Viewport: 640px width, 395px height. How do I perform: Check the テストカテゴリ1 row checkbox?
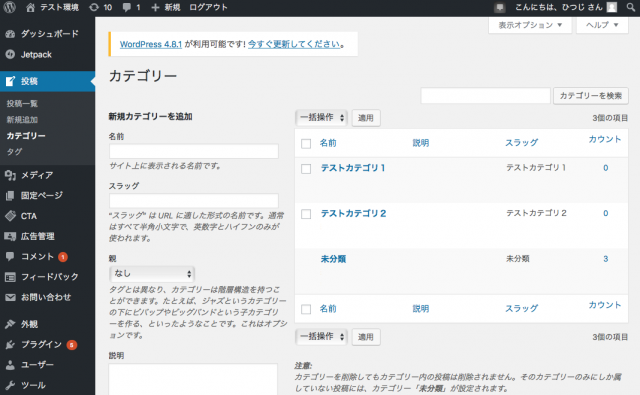[306, 169]
